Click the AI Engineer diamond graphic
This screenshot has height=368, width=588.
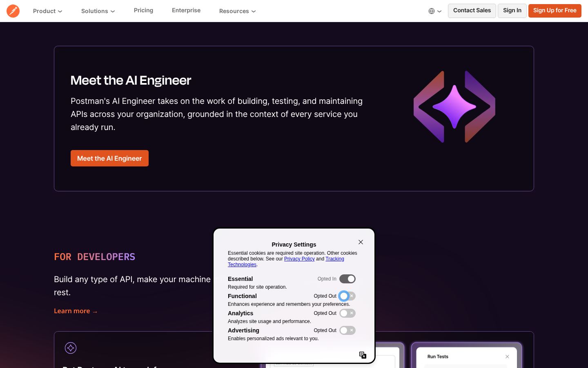[454, 107]
